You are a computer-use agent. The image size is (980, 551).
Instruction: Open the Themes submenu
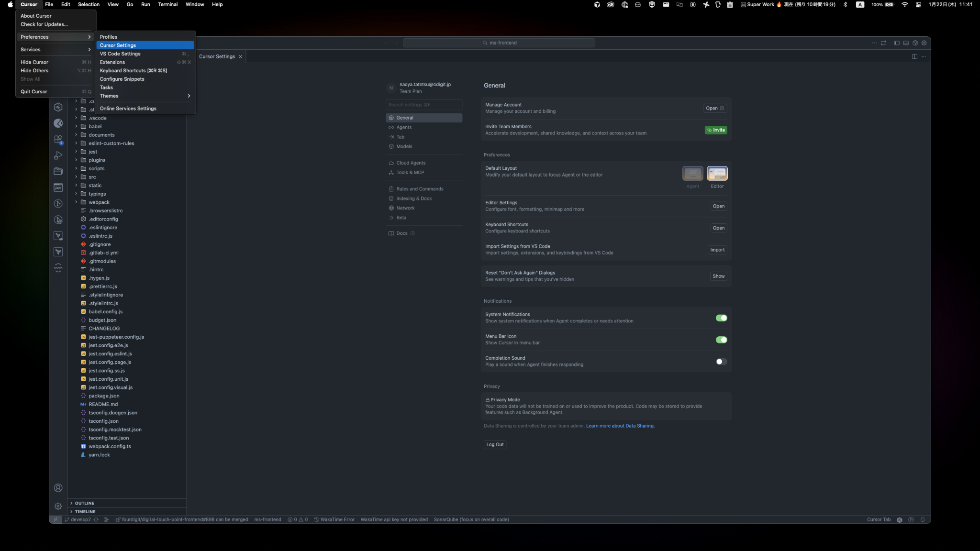(x=145, y=96)
